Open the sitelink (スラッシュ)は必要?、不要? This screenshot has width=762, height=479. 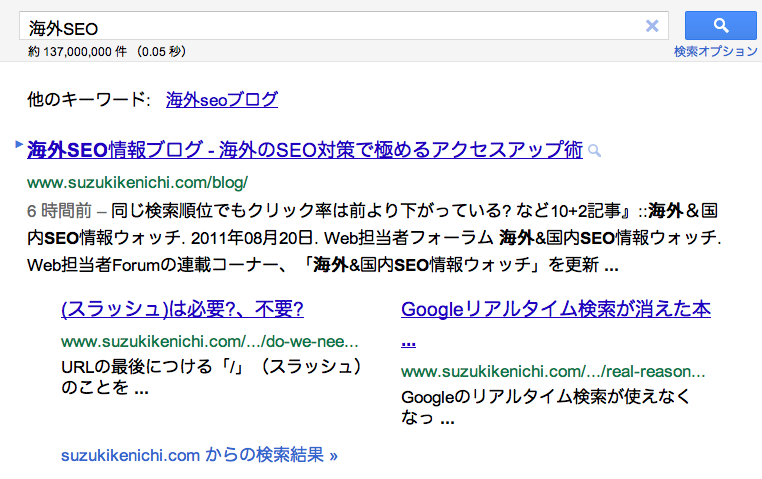pos(182,309)
